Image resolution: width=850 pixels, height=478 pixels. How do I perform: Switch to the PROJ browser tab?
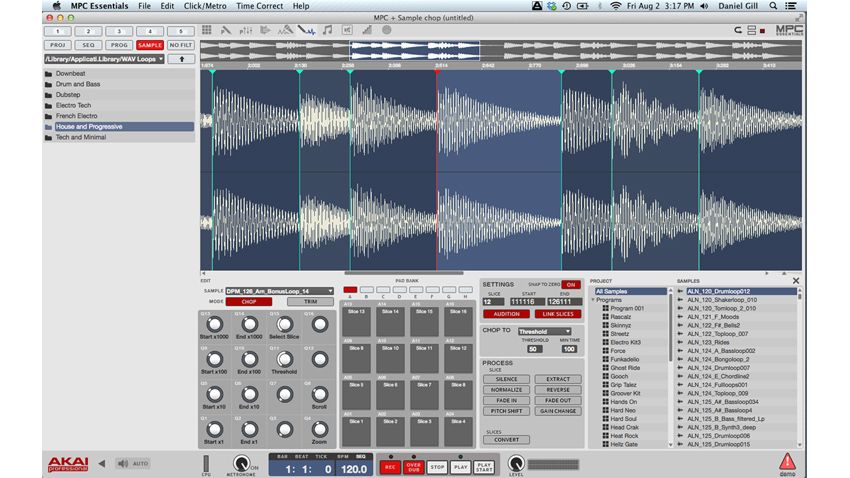(x=57, y=45)
